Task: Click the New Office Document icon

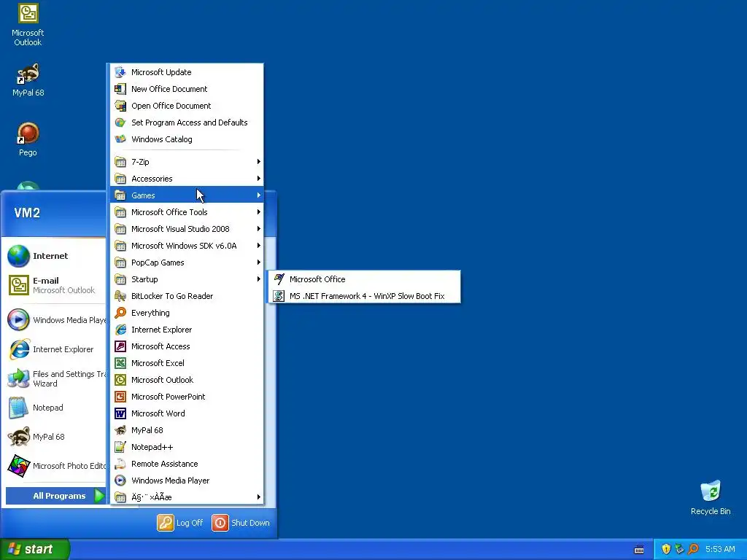Action: [120, 88]
